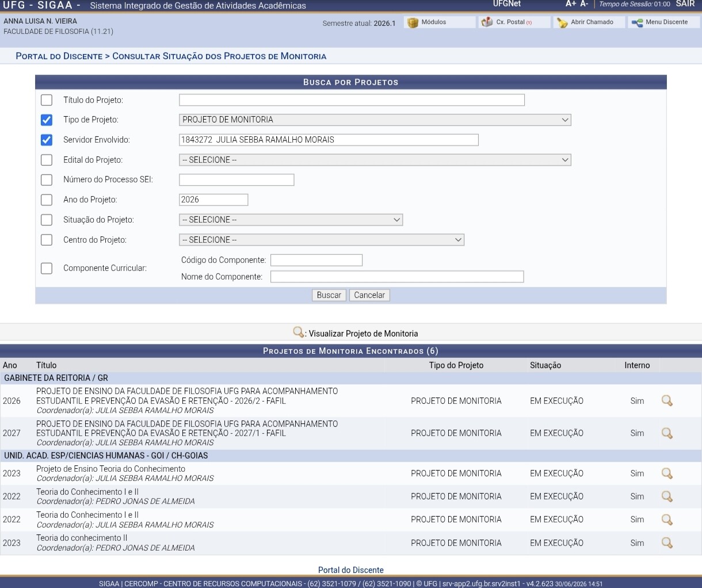702x588 pixels.
Task: Click the Portal do Discente footer link
Action: tap(351, 570)
